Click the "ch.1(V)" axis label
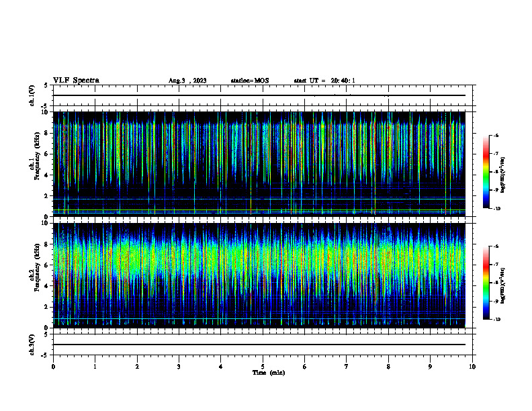Image resolution: width=532 pixels, height=411 pixels. (x=32, y=95)
